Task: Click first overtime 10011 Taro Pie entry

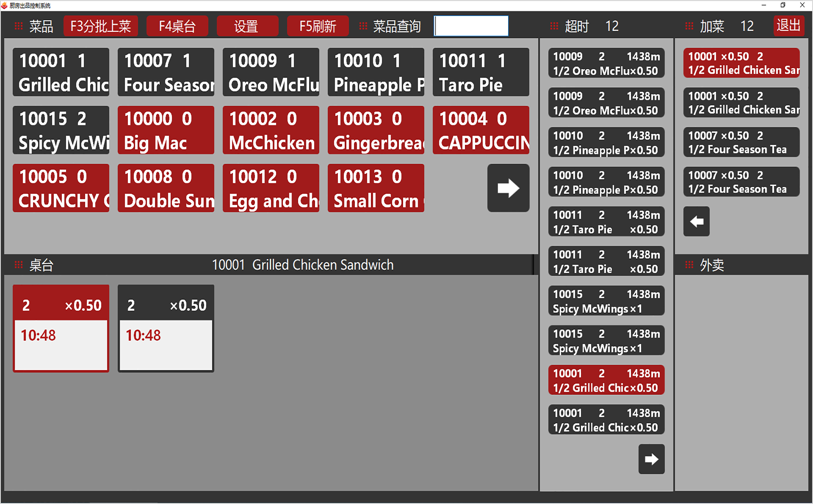Action: 606,221
